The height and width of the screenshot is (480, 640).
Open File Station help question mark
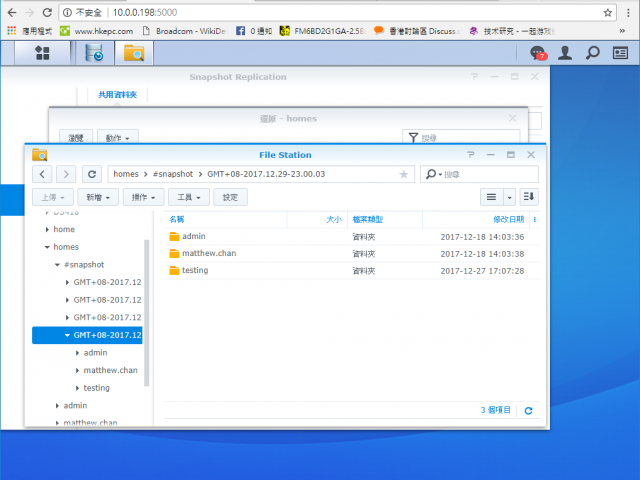click(471, 155)
